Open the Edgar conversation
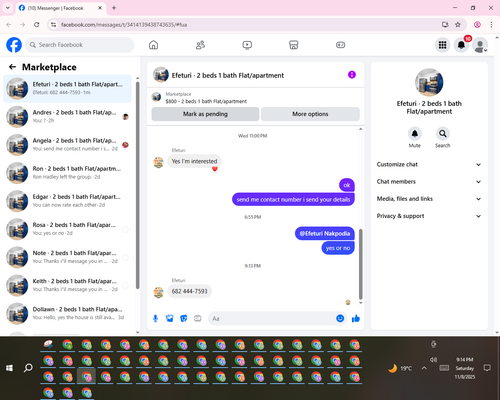Image resolution: width=500 pixels, height=400 pixels. pos(67,201)
